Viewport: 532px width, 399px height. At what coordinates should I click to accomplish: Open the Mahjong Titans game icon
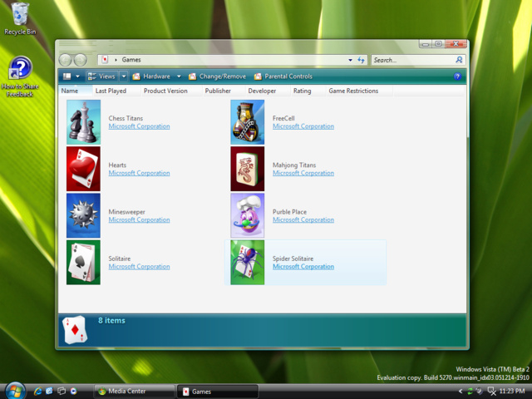pyautogui.click(x=248, y=169)
